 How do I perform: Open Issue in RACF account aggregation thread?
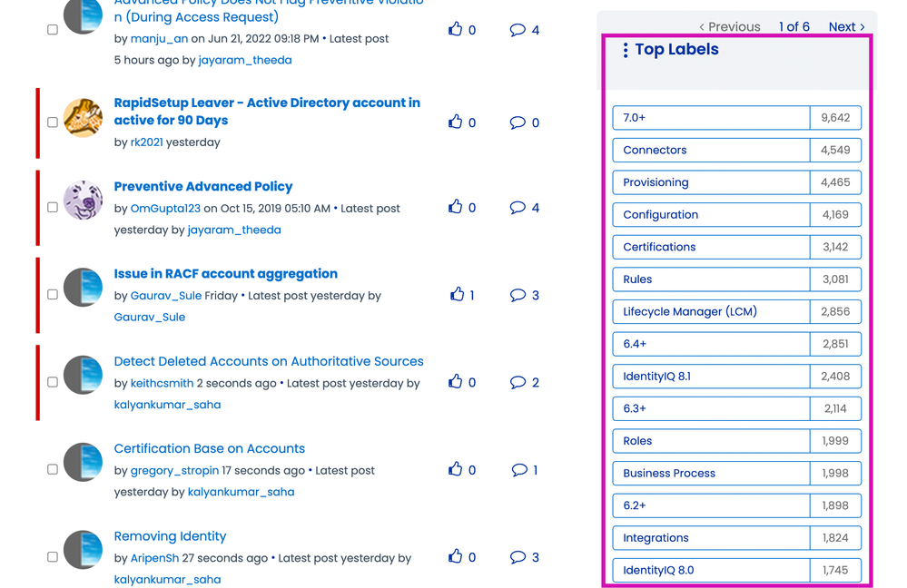(x=225, y=273)
